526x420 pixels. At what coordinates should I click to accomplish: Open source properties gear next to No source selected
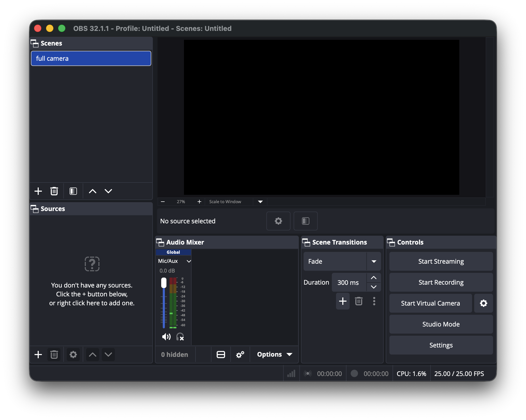point(278,221)
